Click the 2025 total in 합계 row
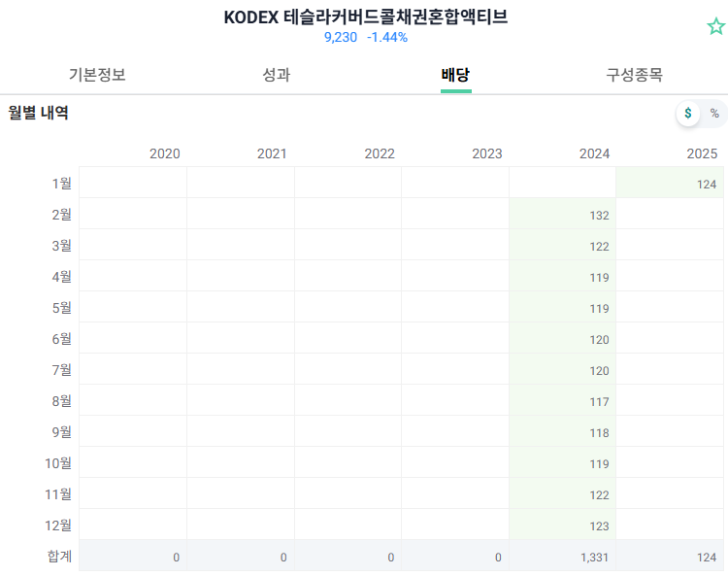728x576 pixels. pyautogui.click(x=707, y=558)
